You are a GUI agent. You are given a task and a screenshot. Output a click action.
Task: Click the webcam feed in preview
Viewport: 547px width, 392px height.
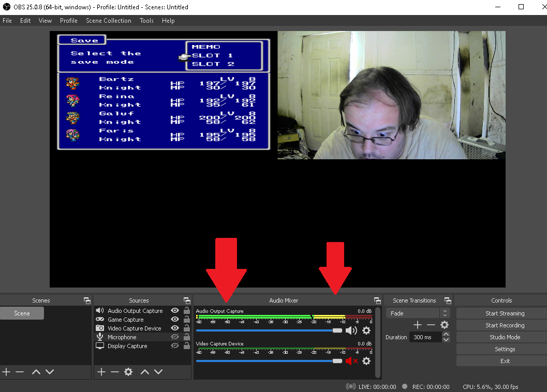pyautogui.click(x=391, y=95)
